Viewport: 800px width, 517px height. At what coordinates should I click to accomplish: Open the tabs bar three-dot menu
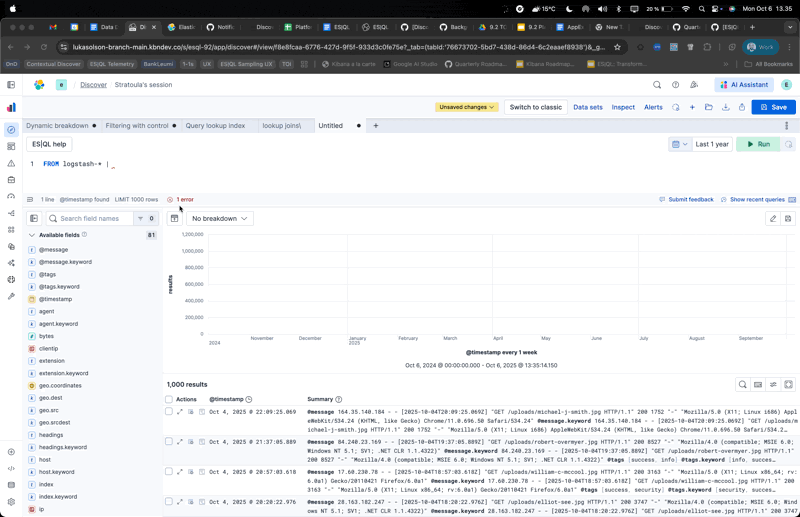(787, 126)
